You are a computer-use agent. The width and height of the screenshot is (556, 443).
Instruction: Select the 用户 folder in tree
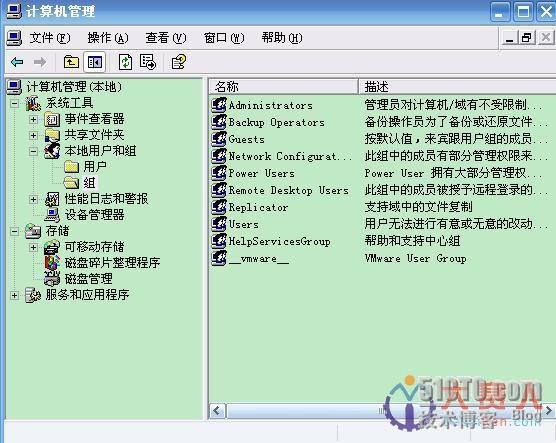[x=95, y=167]
